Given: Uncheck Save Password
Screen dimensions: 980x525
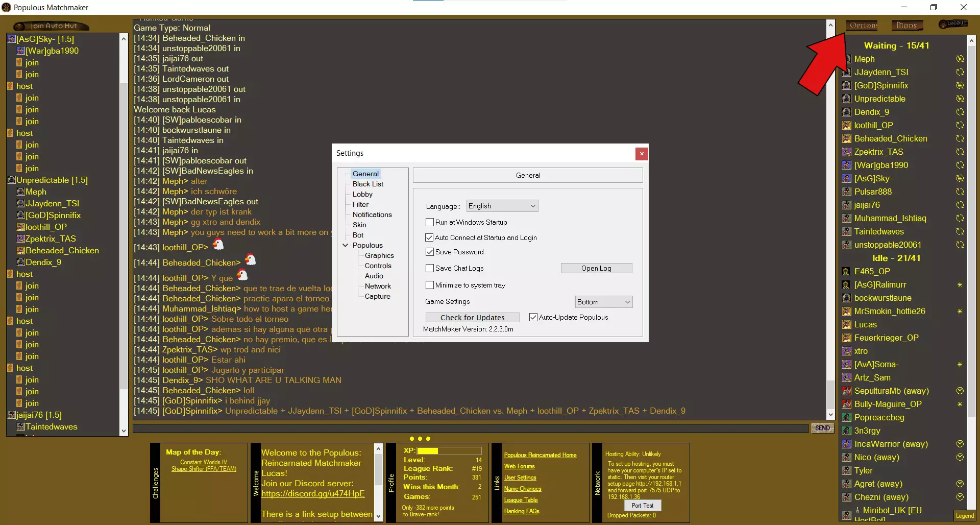Looking at the screenshot, I should [430, 252].
